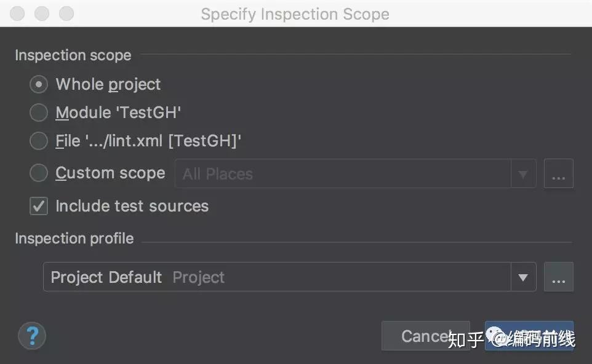Click the All Places custom scope field

[342, 174]
